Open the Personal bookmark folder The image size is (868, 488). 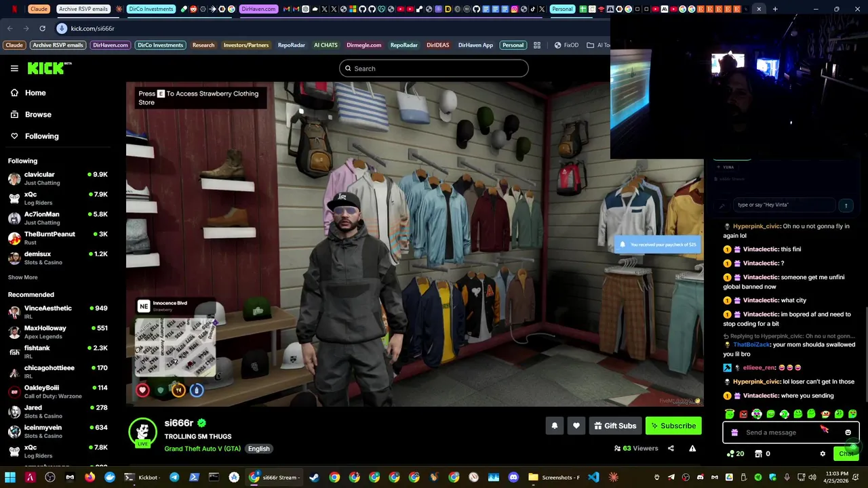(x=513, y=45)
